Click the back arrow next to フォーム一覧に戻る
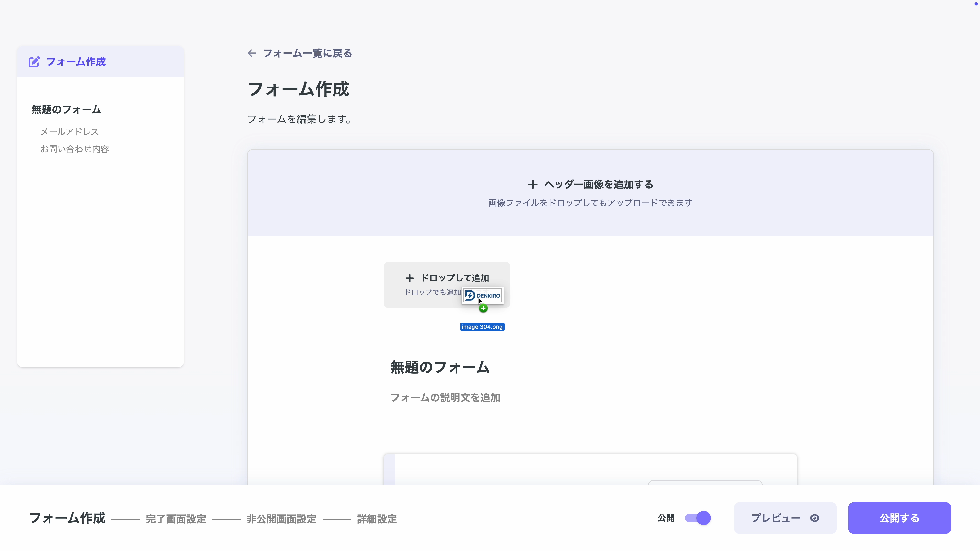The image size is (980, 551). [251, 53]
